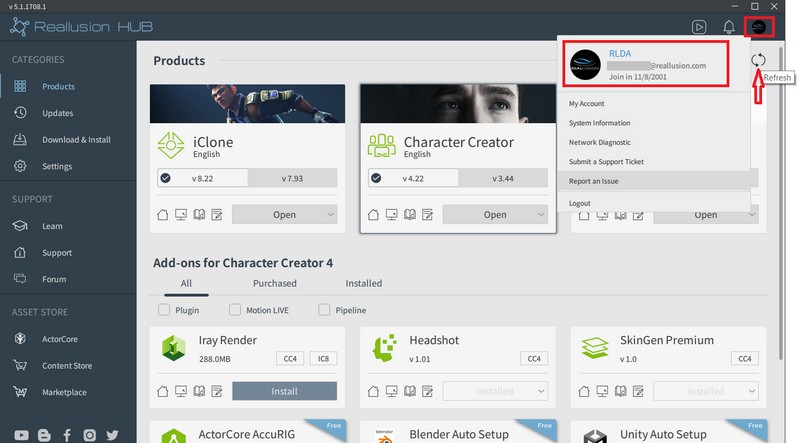
Task: Open iClone manual book icon
Action: pos(199,215)
